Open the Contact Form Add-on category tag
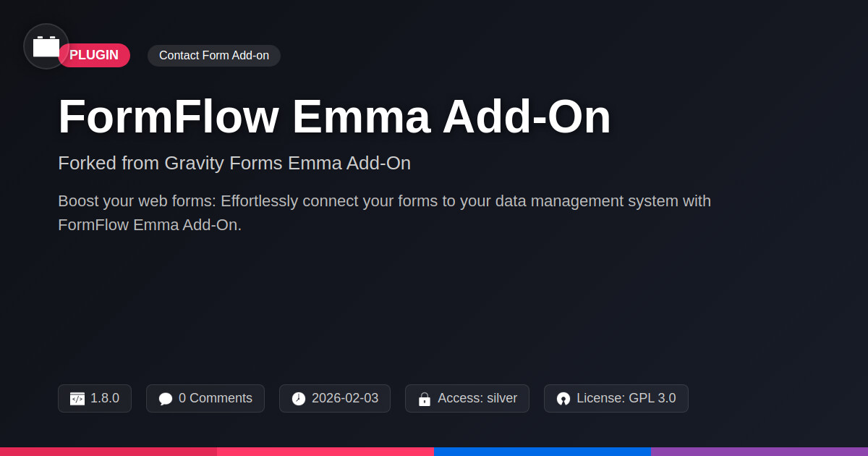Viewport: 868px width, 456px height. click(x=214, y=56)
